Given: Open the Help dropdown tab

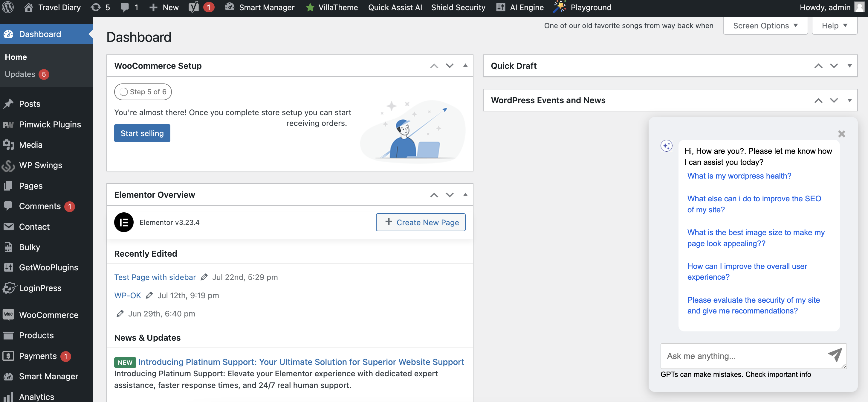Looking at the screenshot, I should [x=834, y=26].
